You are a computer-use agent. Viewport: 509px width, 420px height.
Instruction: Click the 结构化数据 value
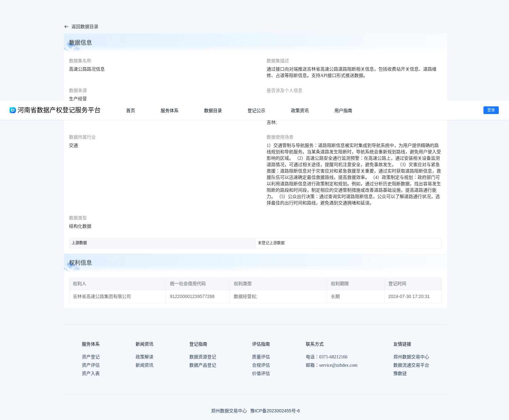80,226
